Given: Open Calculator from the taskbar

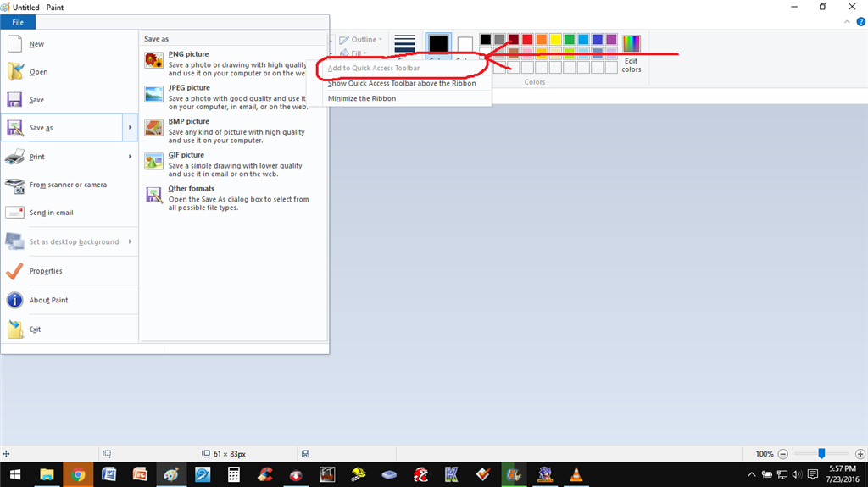Looking at the screenshot, I should click(234, 475).
